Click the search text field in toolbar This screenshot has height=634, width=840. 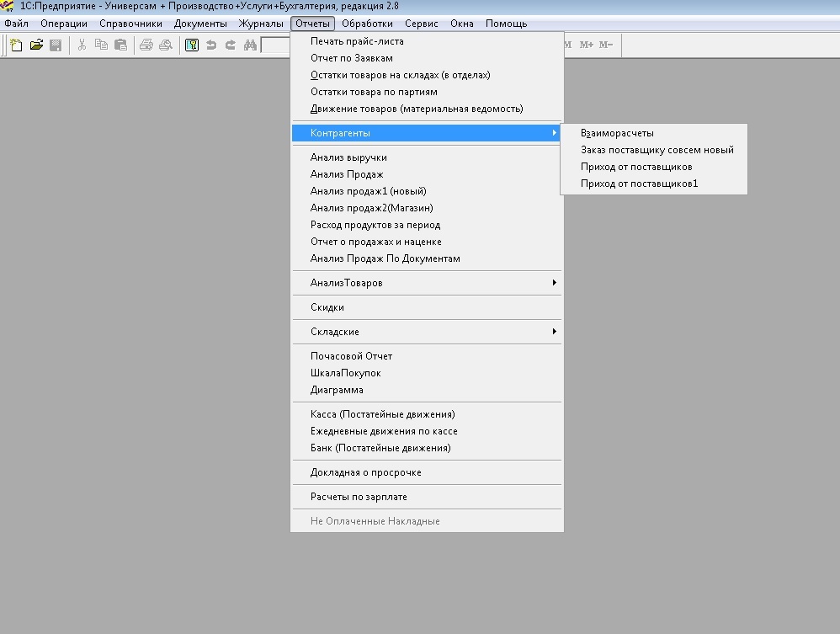(275, 45)
